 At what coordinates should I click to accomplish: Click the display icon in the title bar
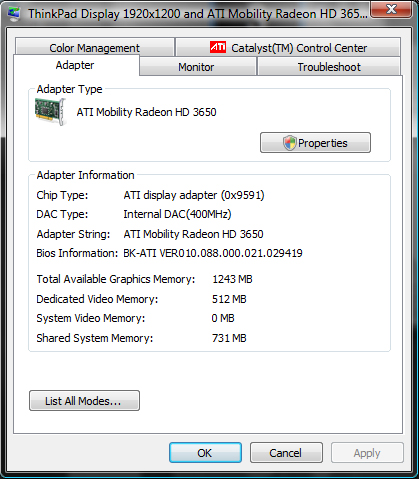pyautogui.click(x=14, y=14)
